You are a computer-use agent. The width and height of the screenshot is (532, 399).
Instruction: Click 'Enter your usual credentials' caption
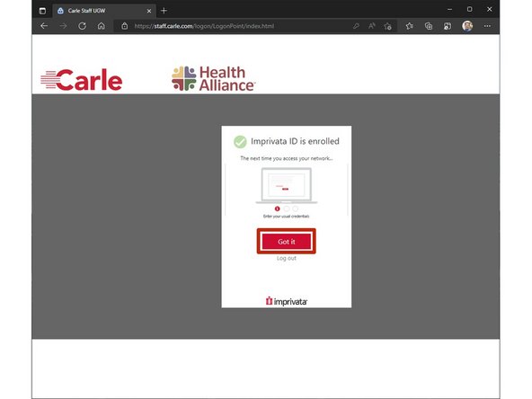286,216
